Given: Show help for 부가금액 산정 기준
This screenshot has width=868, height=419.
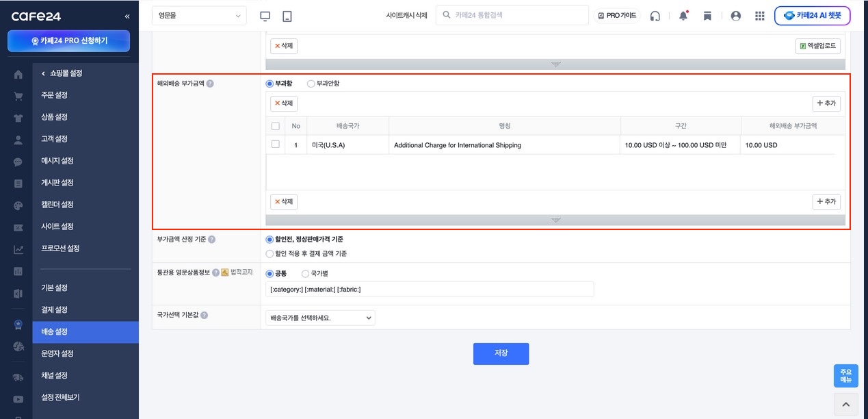Looking at the screenshot, I should click(212, 240).
